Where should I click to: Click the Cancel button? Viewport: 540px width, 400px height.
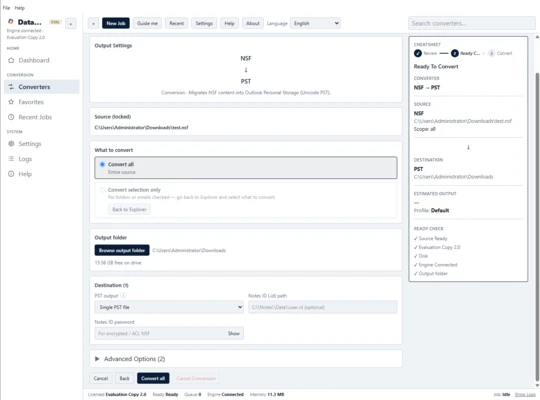click(101, 378)
